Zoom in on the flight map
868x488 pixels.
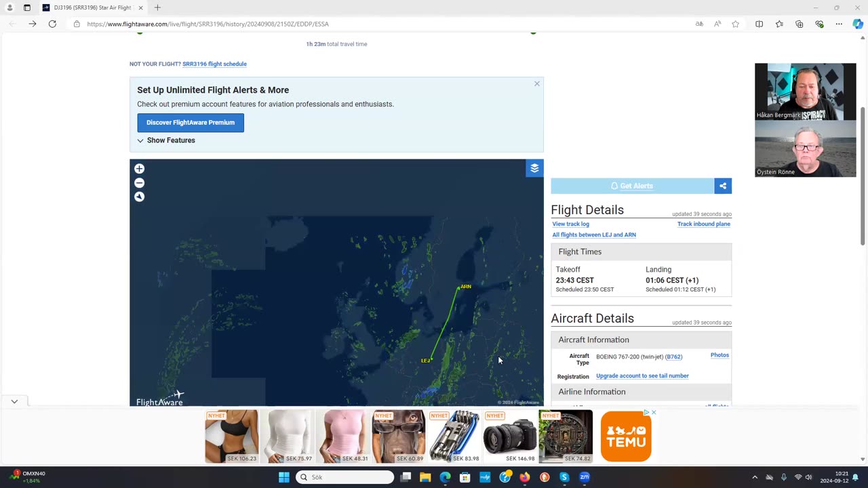(139, 169)
